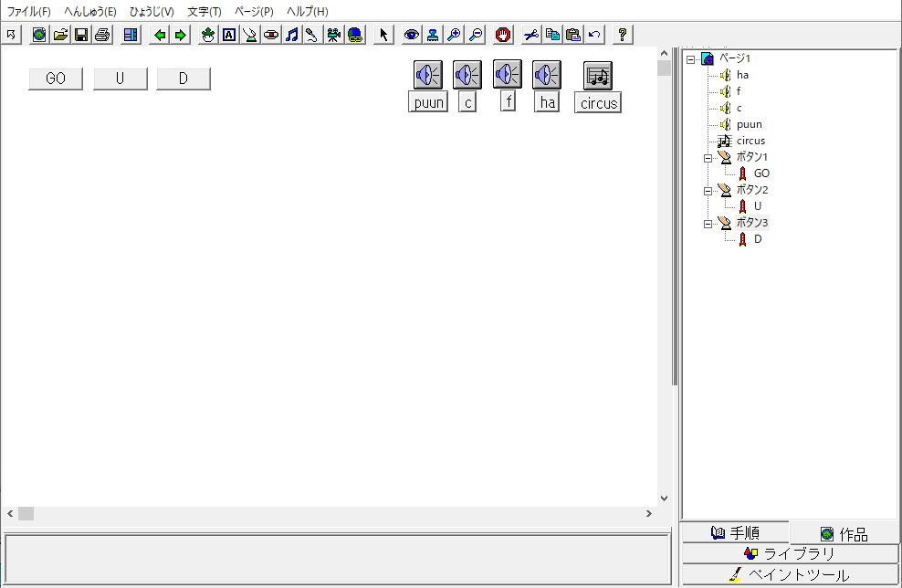Click the microphone record toolbar icon
Viewport: 902px width, 588px height.
312,35
